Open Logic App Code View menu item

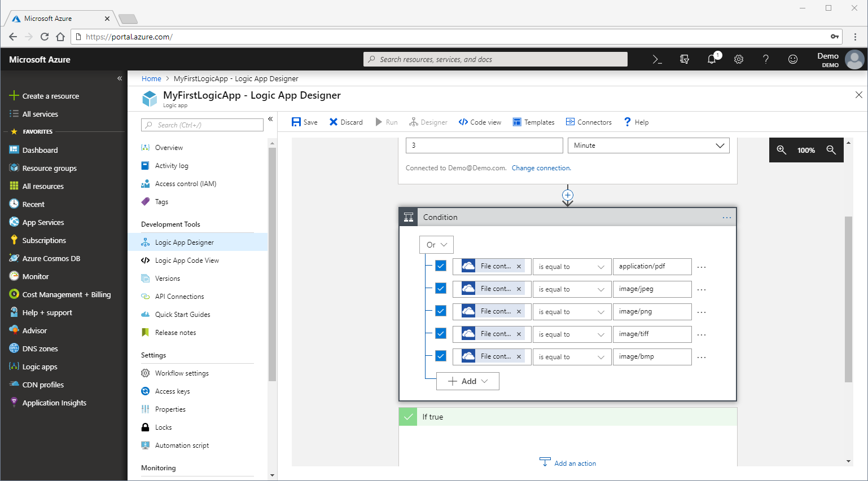(186, 261)
